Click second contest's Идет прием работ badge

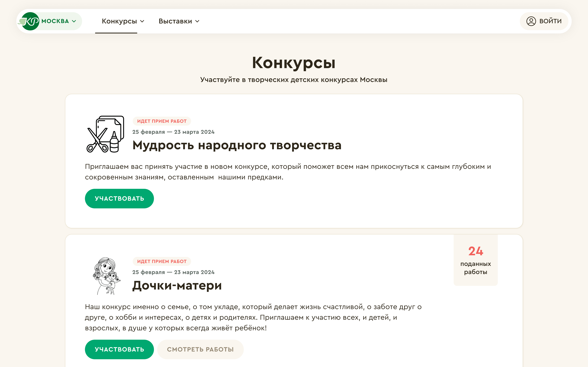tap(162, 261)
